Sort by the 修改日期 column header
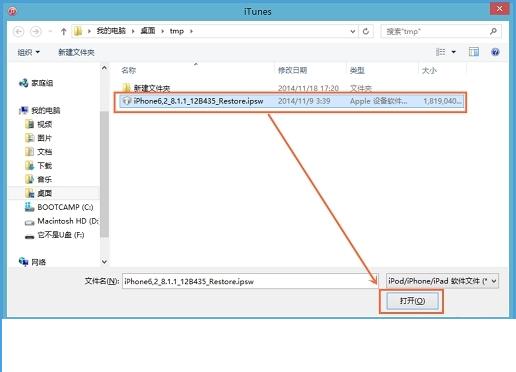This screenshot has width=516, height=372. [x=292, y=70]
